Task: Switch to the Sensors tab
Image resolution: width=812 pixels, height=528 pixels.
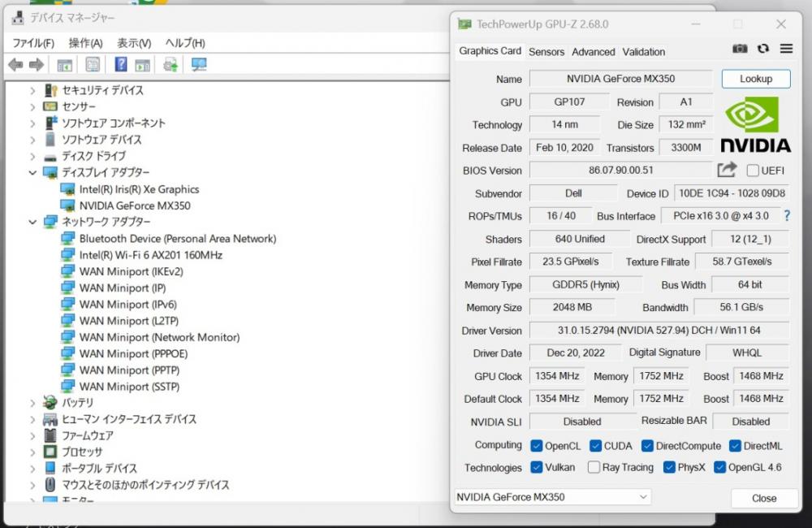Action: coord(546,51)
